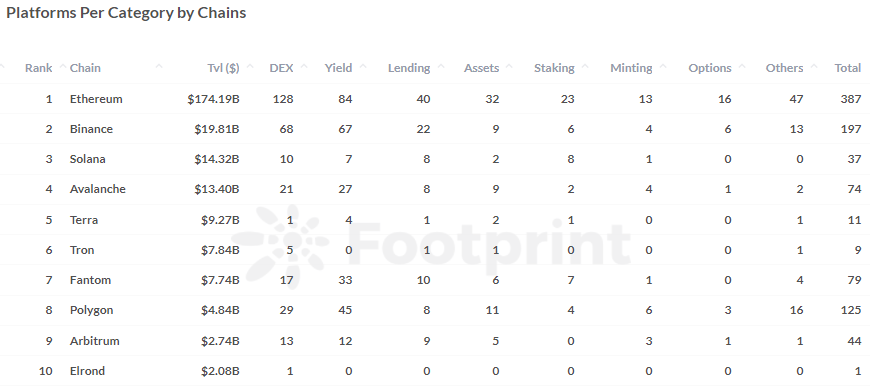
Task: Click sort arrow next to Lending
Action: 441,67
